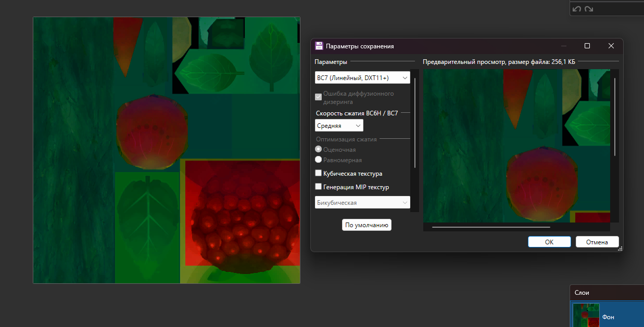
Task: Click the Undo arrow icon
Action: tap(576, 9)
